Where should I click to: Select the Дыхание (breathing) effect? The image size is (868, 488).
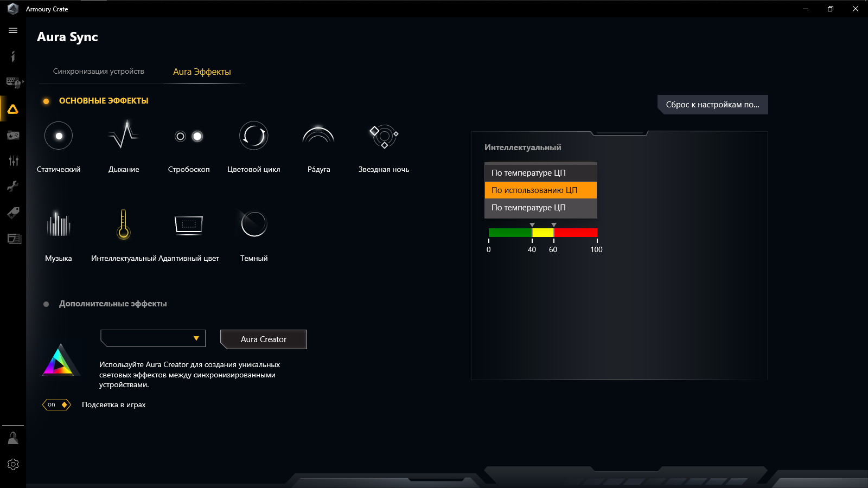(x=123, y=136)
